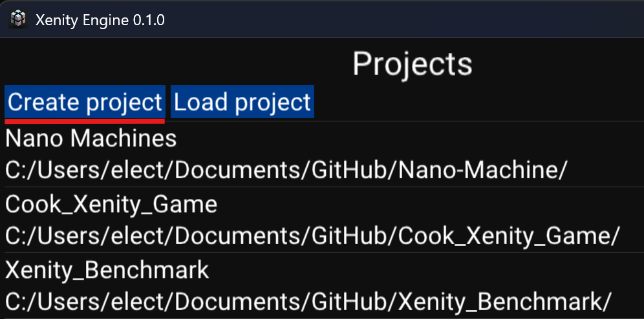Click the Projects heading
This screenshot has width=644, height=319.
413,65
